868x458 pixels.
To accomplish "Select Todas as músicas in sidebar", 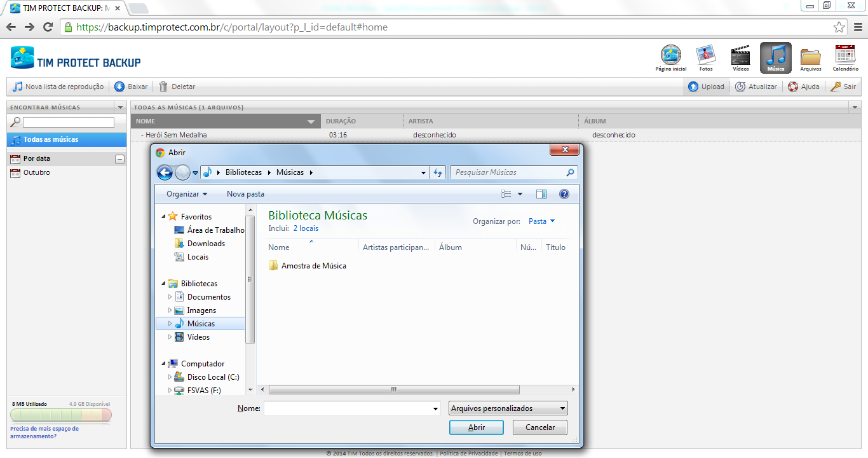I will [x=66, y=139].
